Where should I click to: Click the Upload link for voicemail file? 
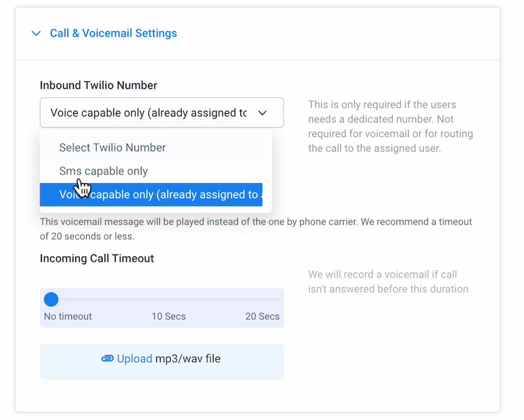pos(135,359)
